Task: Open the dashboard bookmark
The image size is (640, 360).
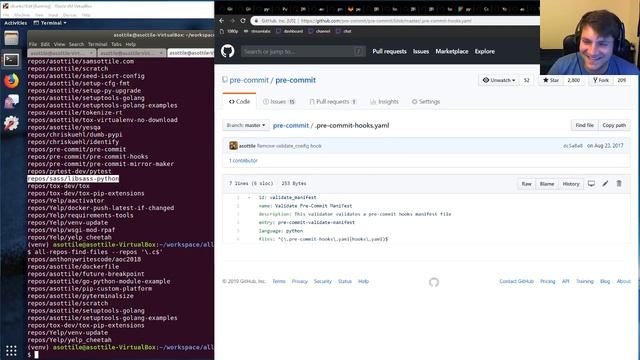Action: (x=290, y=31)
